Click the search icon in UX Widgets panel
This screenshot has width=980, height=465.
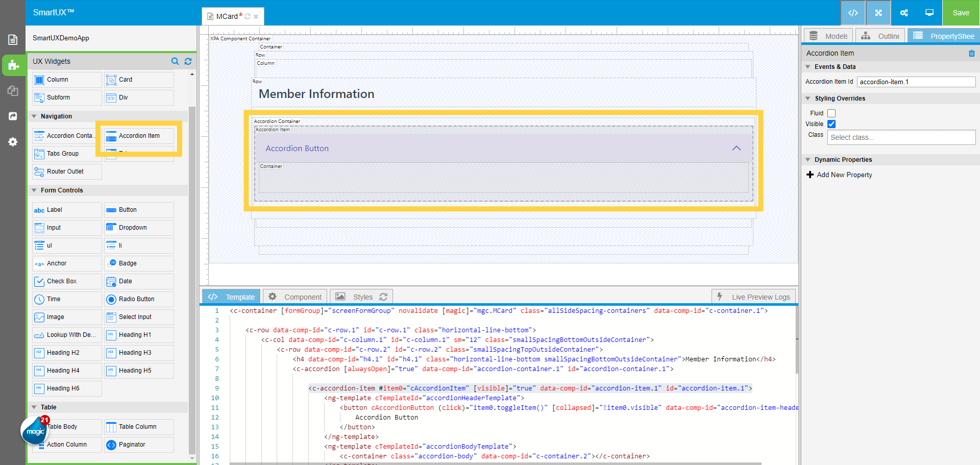click(x=175, y=61)
